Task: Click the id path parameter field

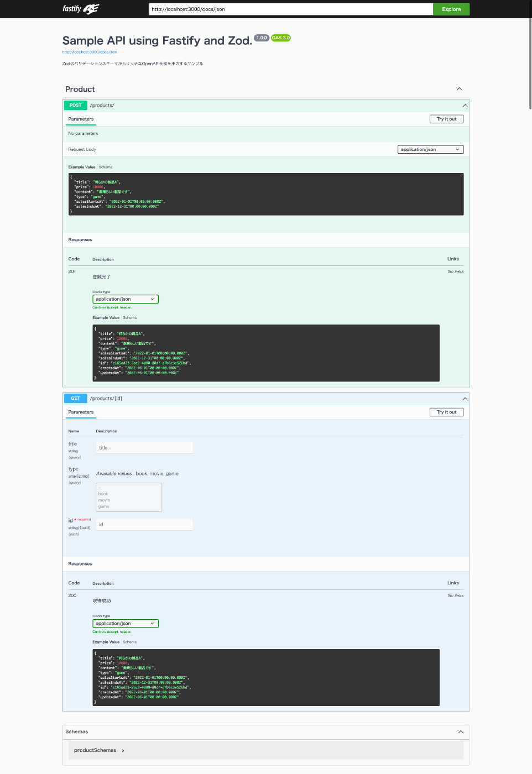Action: (144, 525)
